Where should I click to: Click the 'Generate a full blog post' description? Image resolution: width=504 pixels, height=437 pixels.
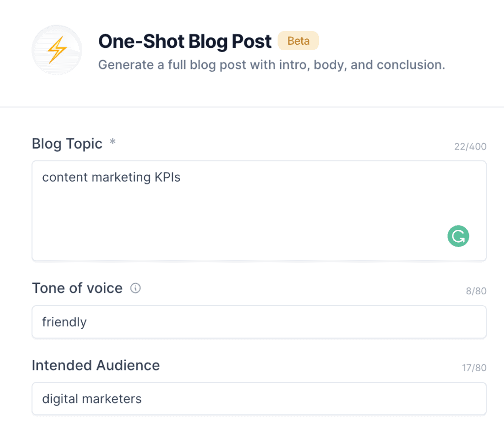click(x=271, y=65)
